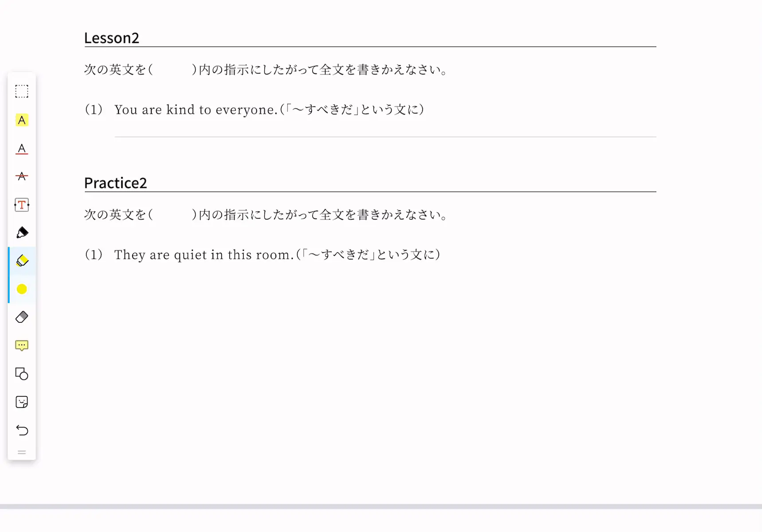The height and width of the screenshot is (532, 762).
Task: Select the add text box tool
Action: coord(22,205)
